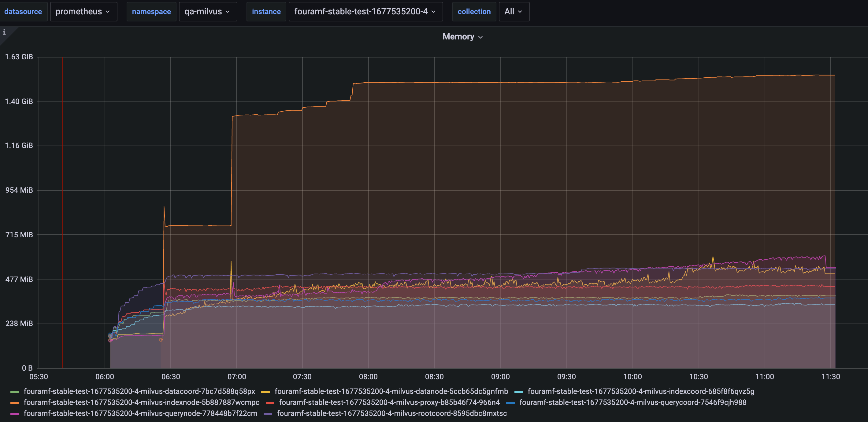Click the datasource label button
The width and height of the screenshot is (868, 422).
click(x=23, y=11)
